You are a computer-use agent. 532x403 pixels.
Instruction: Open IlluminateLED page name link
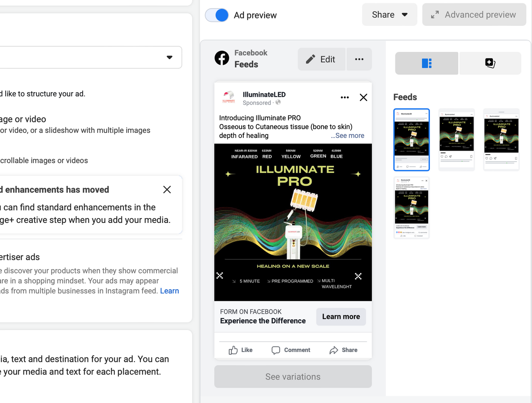(264, 95)
